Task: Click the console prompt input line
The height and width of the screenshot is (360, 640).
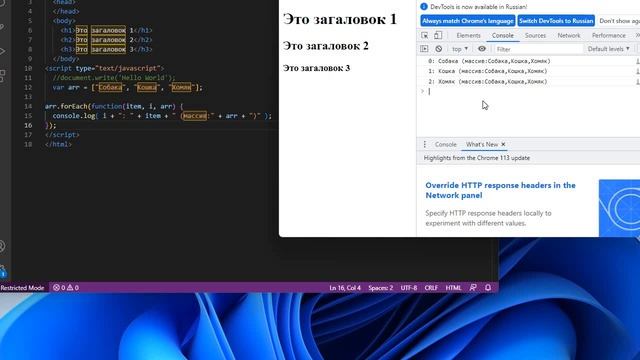Action: click(531, 91)
